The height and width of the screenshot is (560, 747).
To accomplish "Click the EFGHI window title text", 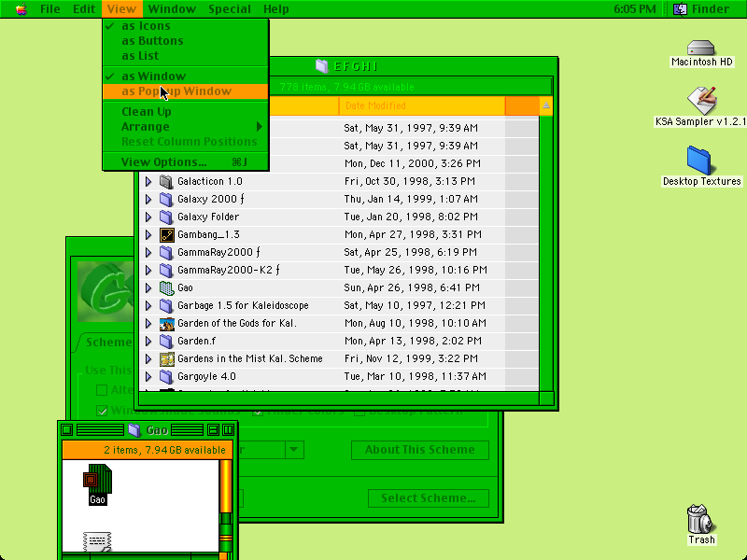I will [x=356, y=66].
